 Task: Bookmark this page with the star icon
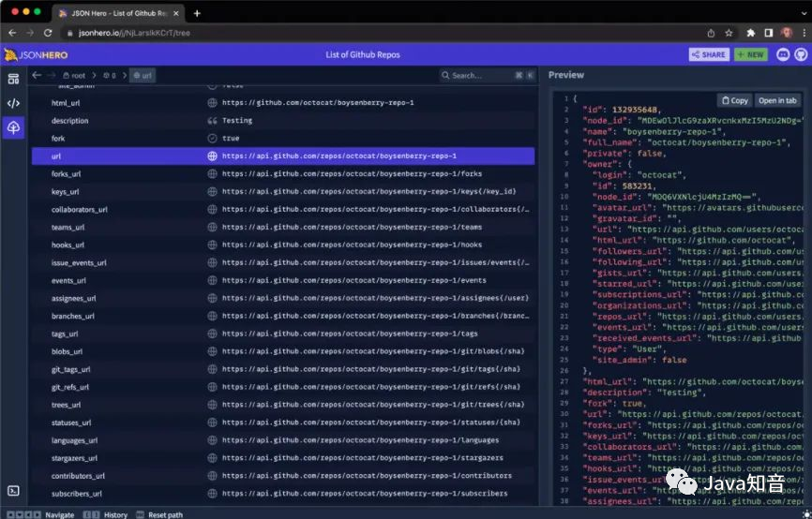[729, 33]
